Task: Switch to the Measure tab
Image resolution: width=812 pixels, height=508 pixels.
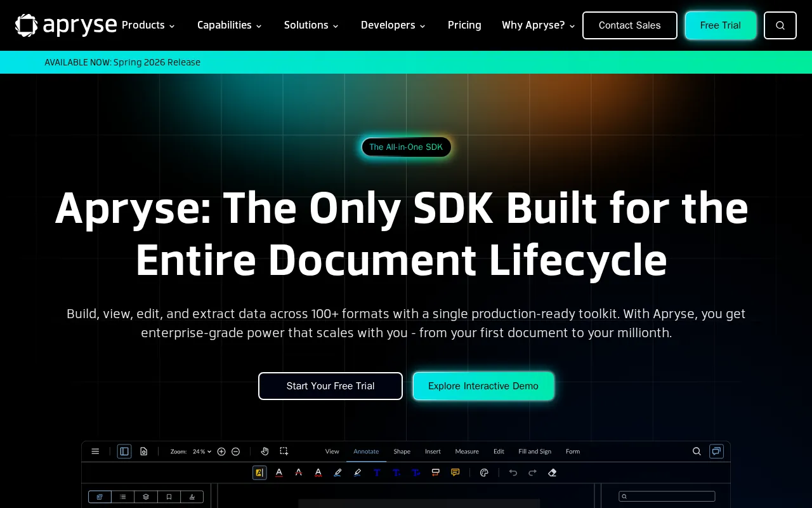Action: pos(467,451)
